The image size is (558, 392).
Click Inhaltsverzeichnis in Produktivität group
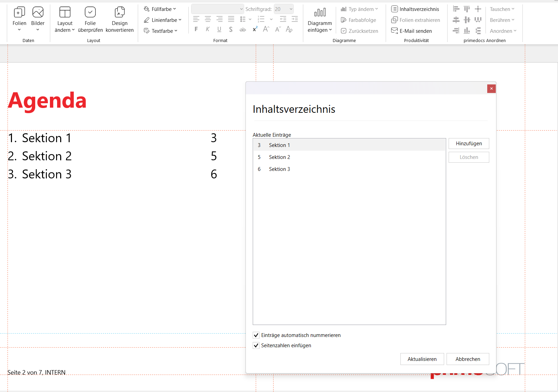tap(415, 9)
